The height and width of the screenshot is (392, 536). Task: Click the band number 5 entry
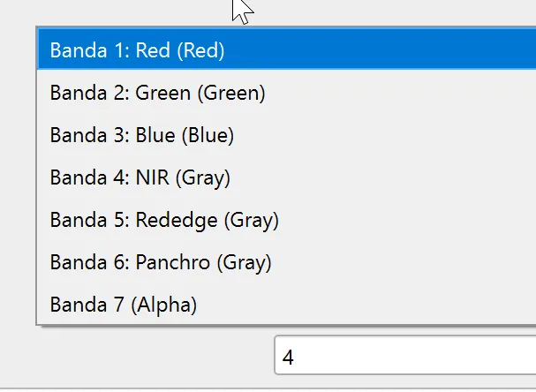point(287,220)
